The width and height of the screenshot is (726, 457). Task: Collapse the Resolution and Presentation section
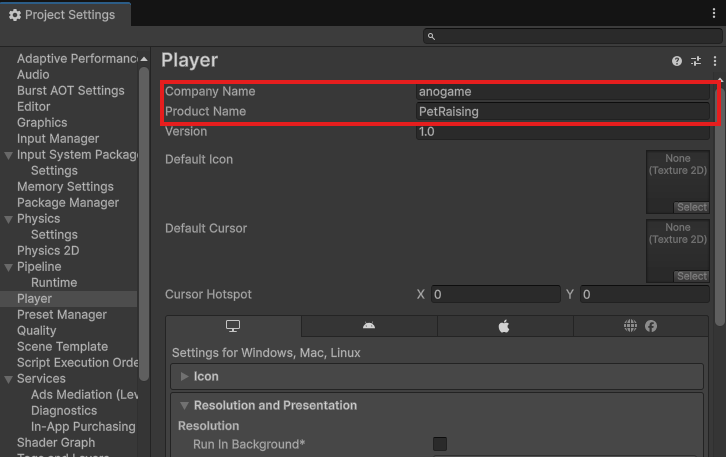click(184, 406)
